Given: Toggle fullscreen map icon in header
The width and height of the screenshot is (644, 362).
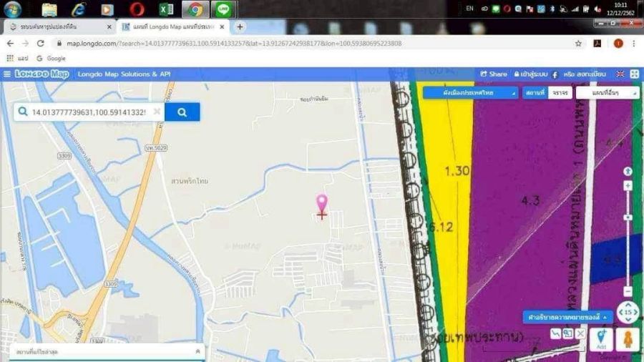Looking at the screenshot, I should 635,74.
